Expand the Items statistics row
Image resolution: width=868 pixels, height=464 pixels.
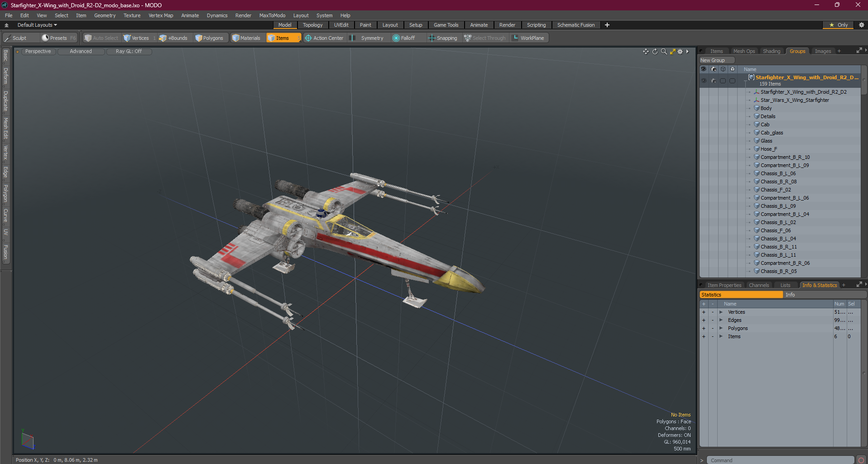pyautogui.click(x=721, y=336)
